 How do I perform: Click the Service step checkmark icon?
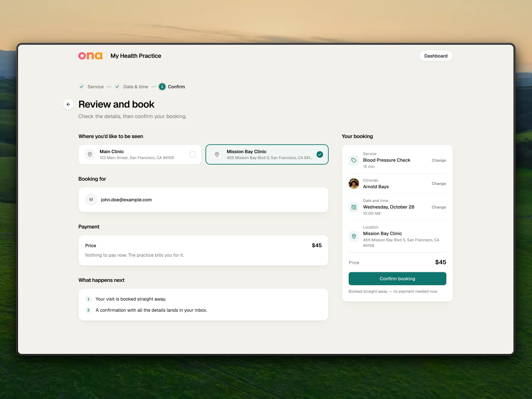click(82, 86)
